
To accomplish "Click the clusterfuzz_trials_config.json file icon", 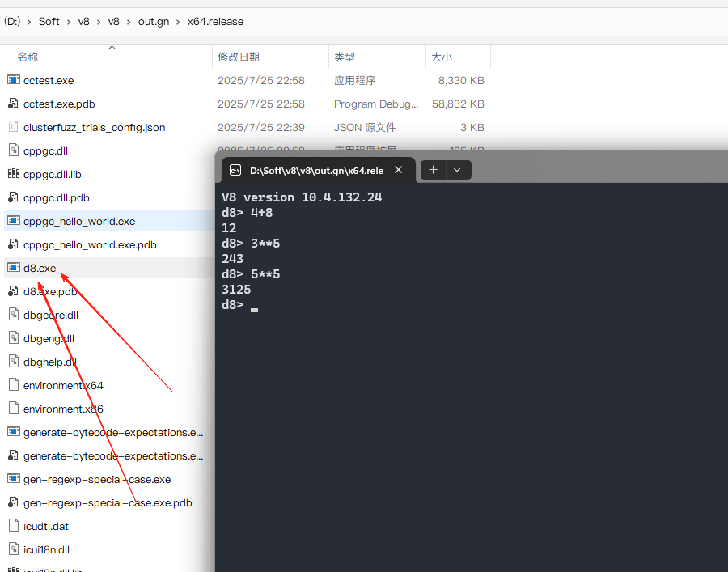I will point(13,127).
